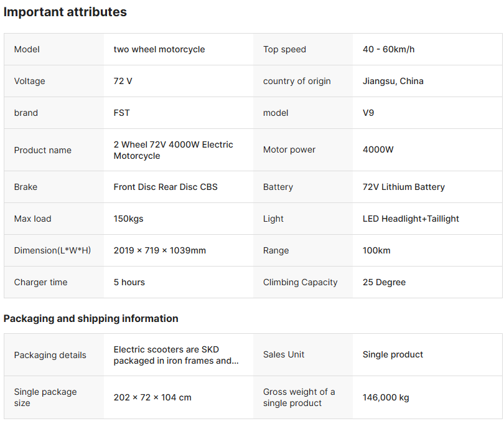Click the Motor power label
The image size is (504, 421).
pyautogui.click(x=289, y=149)
